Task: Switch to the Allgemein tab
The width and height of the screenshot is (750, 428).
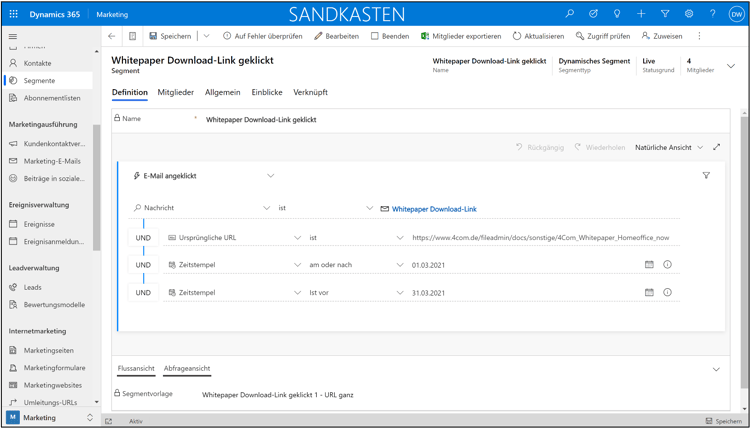Action: point(222,92)
